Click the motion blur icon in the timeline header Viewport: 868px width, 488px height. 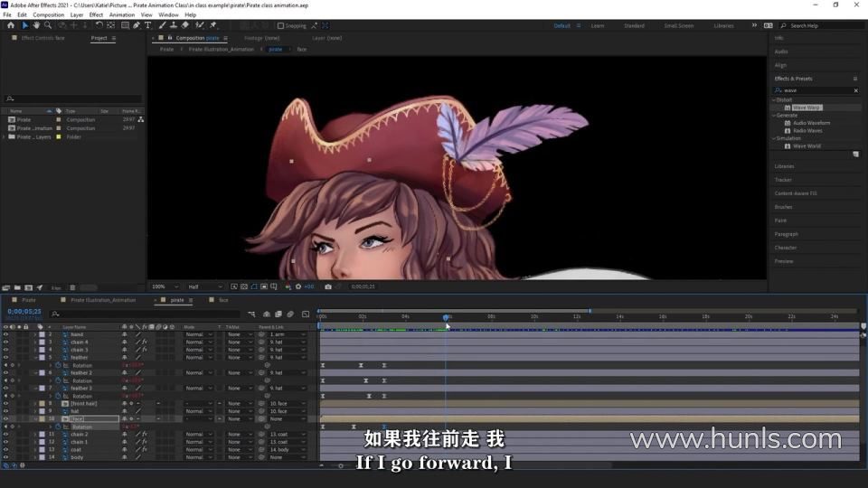290,314
